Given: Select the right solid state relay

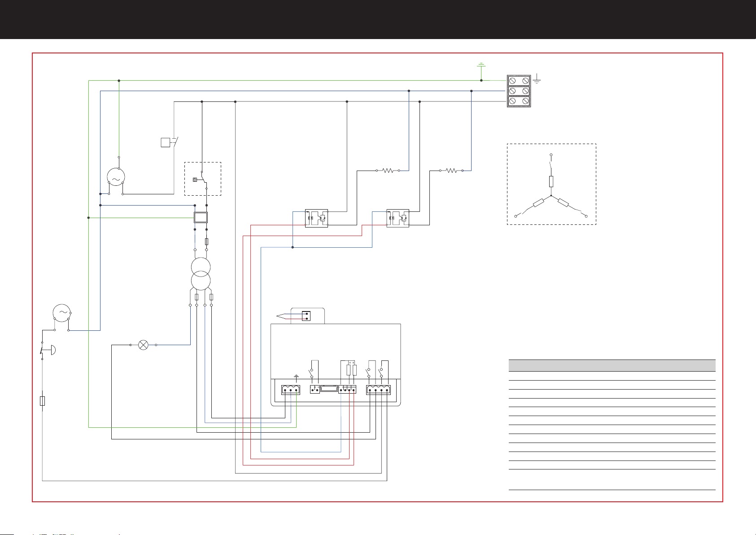Looking at the screenshot, I should [x=398, y=218].
